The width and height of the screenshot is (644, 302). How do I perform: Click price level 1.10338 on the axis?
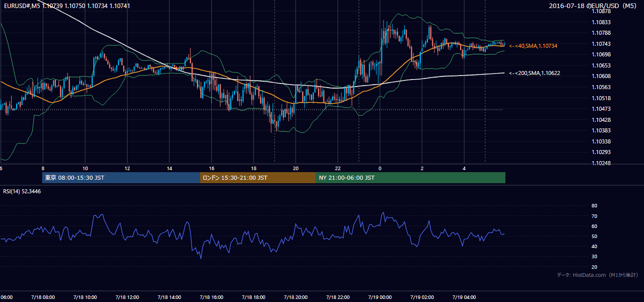pos(601,141)
